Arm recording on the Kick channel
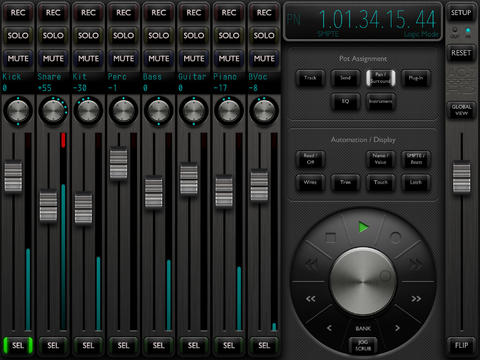 (x=18, y=13)
